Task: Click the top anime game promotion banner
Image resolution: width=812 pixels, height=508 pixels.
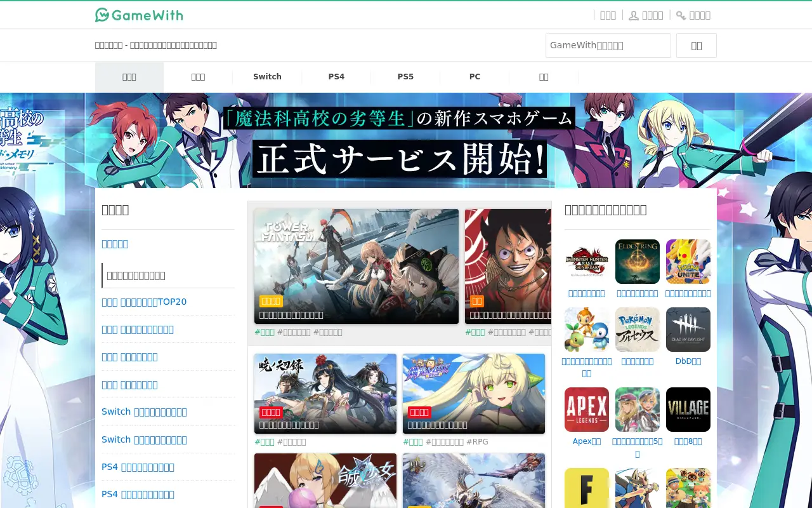Action: coord(406,140)
